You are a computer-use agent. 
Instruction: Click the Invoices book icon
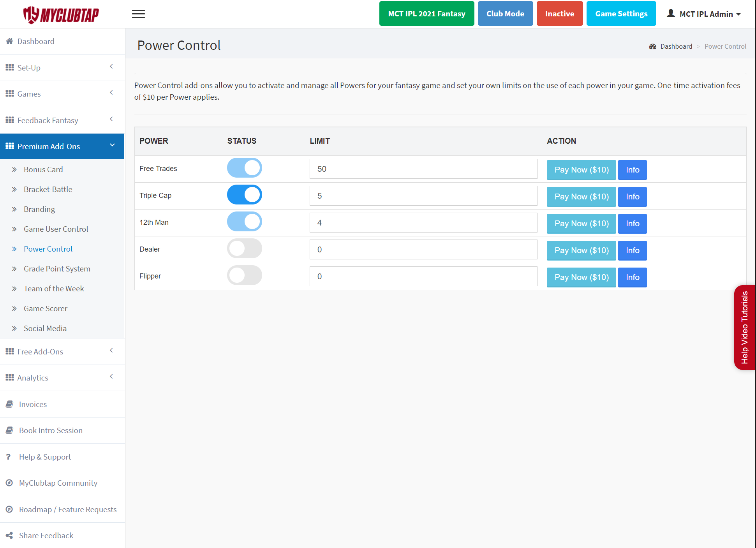pyautogui.click(x=9, y=404)
